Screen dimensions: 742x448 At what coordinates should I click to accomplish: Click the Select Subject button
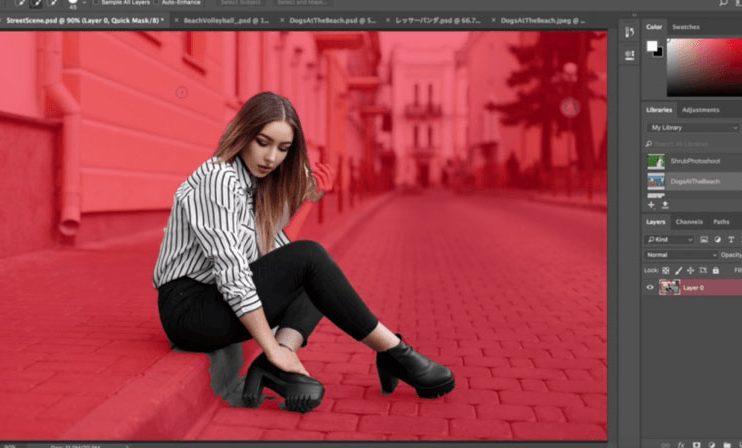(x=242, y=3)
